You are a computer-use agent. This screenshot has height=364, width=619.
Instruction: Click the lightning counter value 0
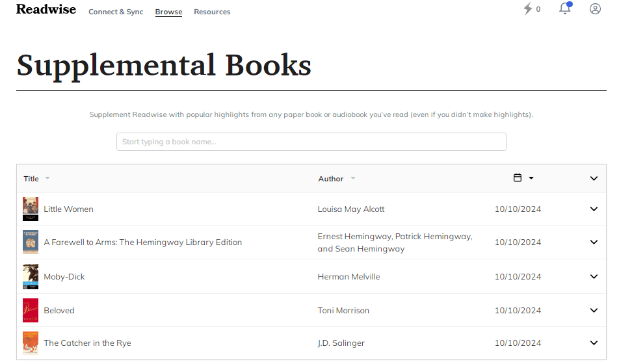point(538,9)
